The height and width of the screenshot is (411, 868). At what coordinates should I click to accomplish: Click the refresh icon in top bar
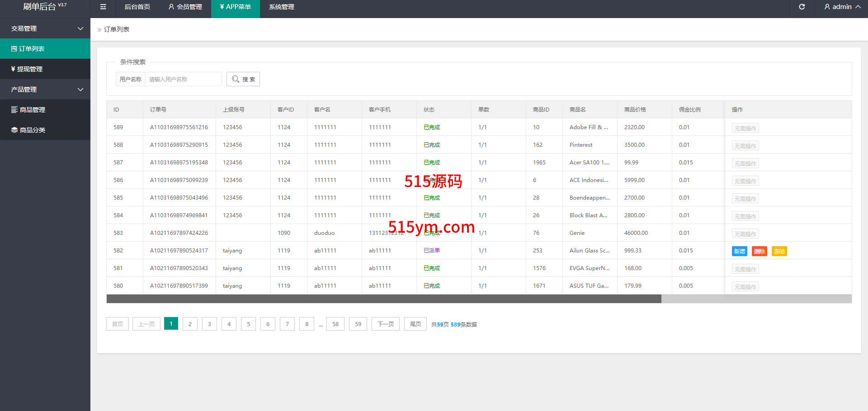tap(802, 7)
